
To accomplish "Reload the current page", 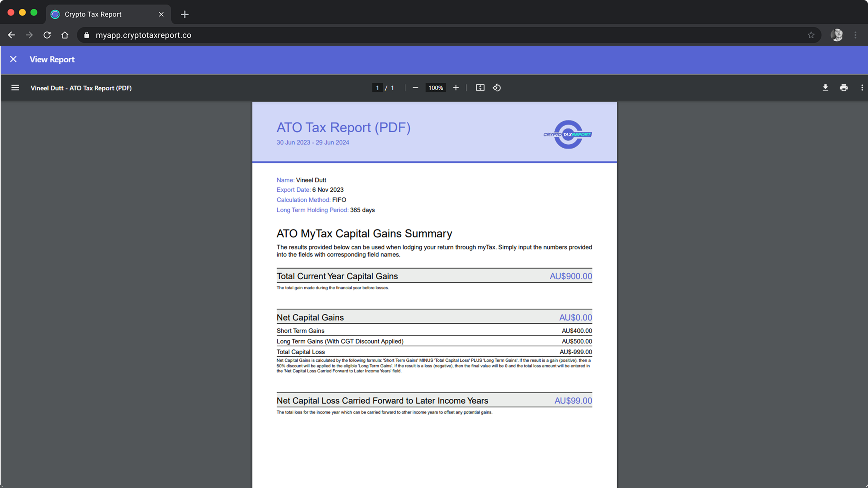I will tap(47, 35).
